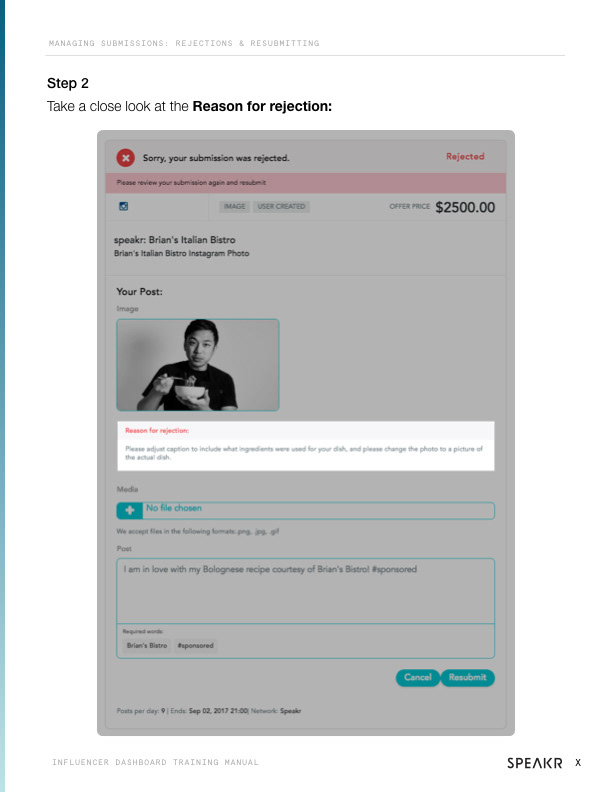Click the Brian's Bistro required word chip
The width and height of the screenshot is (612, 792).
click(147, 646)
